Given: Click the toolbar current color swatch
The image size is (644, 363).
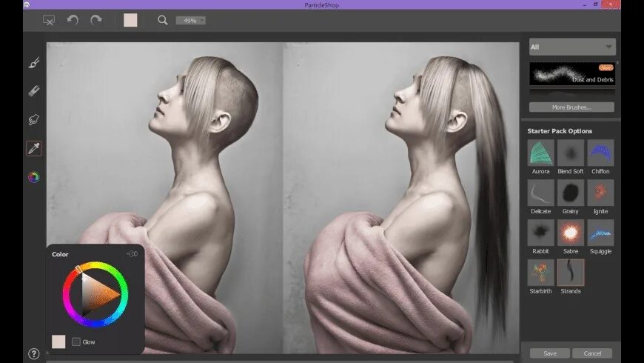Looking at the screenshot, I should click(130, 20).
